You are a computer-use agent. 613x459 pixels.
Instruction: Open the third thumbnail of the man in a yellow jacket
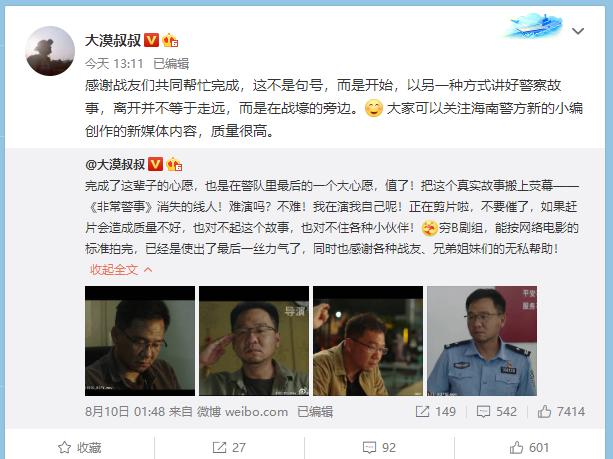[x=368, y=341]
